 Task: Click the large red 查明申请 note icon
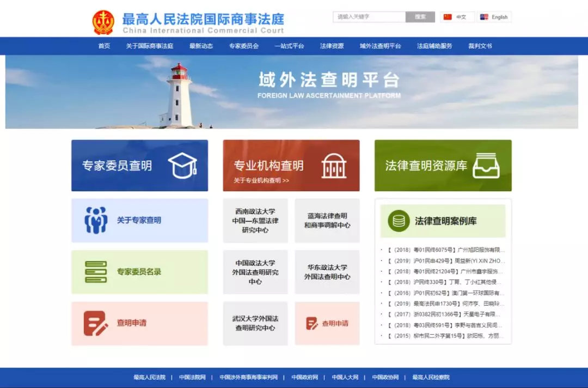[x=96, y=323]
